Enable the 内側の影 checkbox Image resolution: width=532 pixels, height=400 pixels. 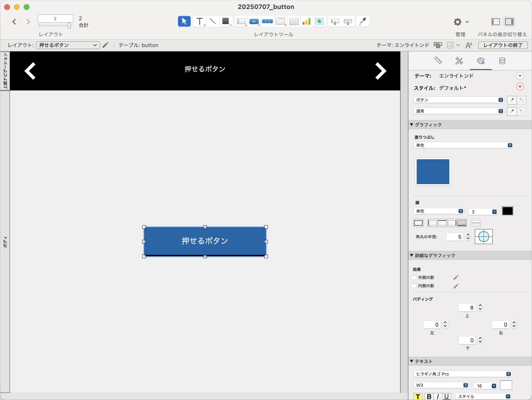414,286
